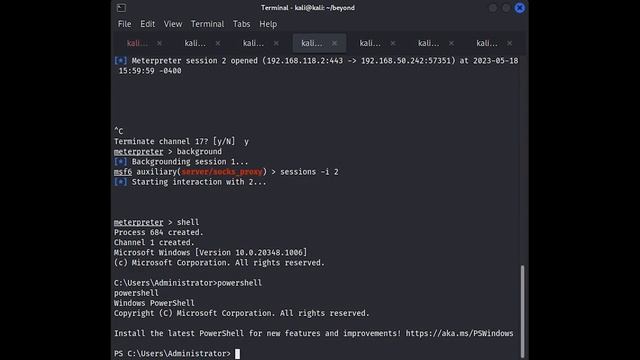Image resolution: width=640 pixels, height=360 pixels.
Task: Click the [*] marker before 'Backgrounding session 1'
Action: point(120,162)
